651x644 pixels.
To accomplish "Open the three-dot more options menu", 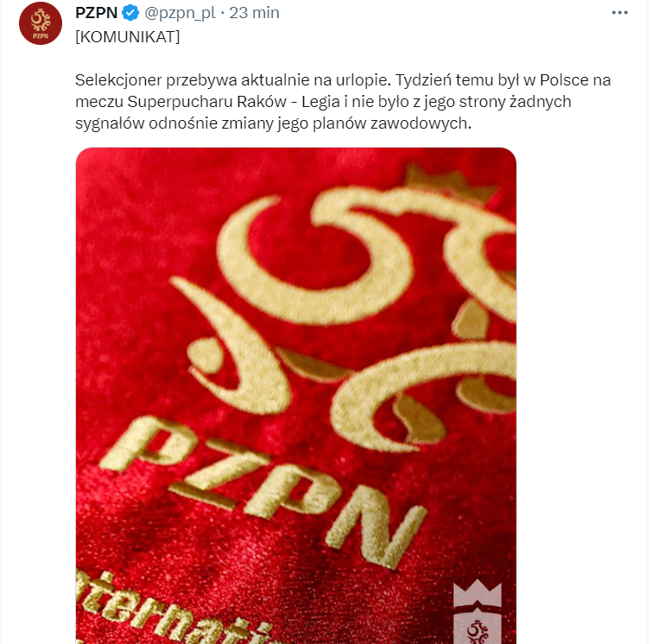I will coord(619,13).
